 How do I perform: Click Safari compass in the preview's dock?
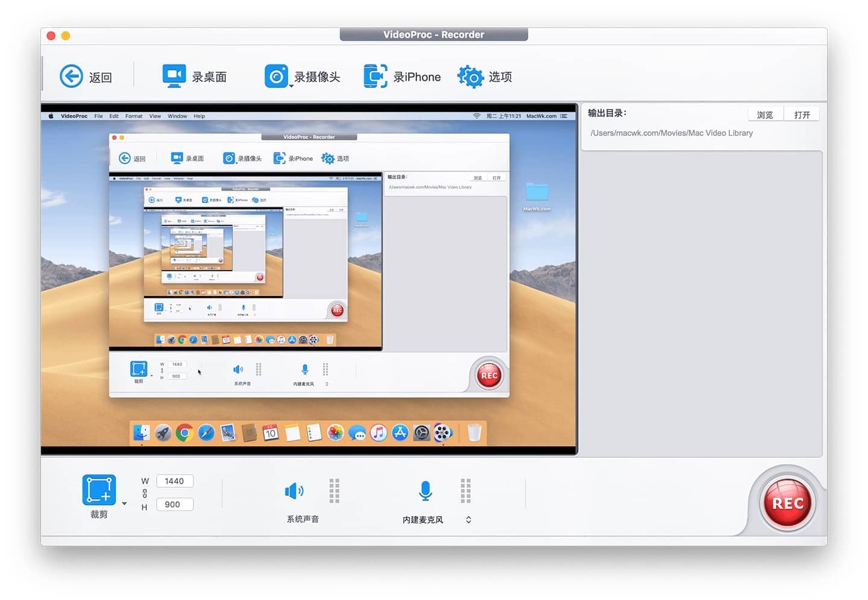tap(206, 432)
